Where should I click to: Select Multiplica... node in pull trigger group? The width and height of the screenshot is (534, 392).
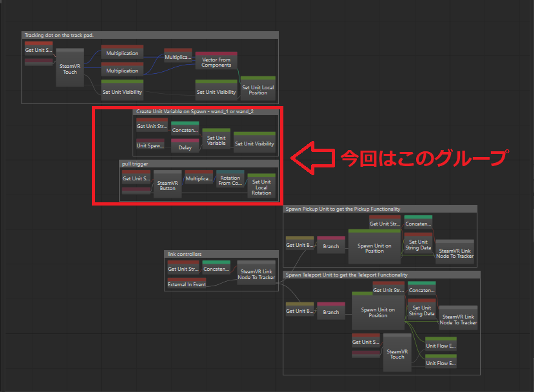(x=199, y=177)
